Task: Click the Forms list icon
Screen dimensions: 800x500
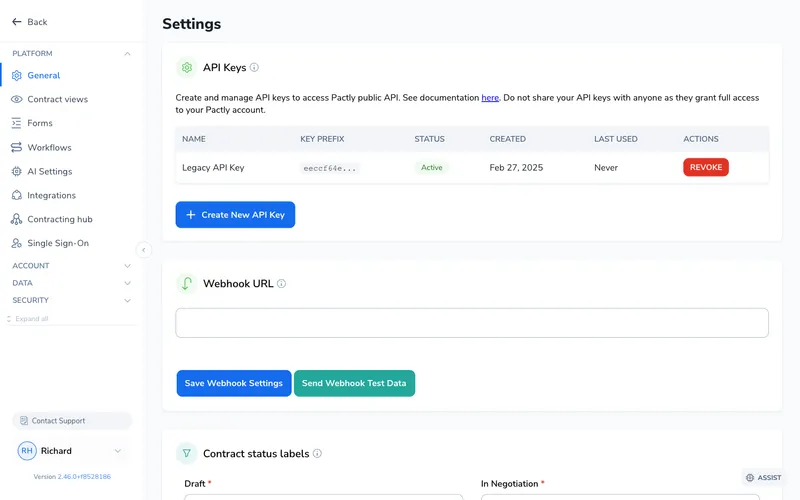Action: tap(16, 123)
